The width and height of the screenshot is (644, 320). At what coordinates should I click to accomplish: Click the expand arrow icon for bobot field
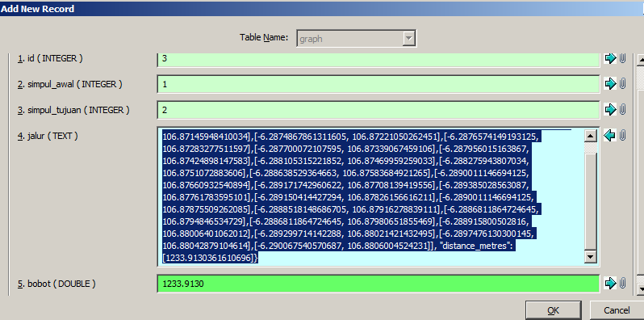[x=610, y=283]
